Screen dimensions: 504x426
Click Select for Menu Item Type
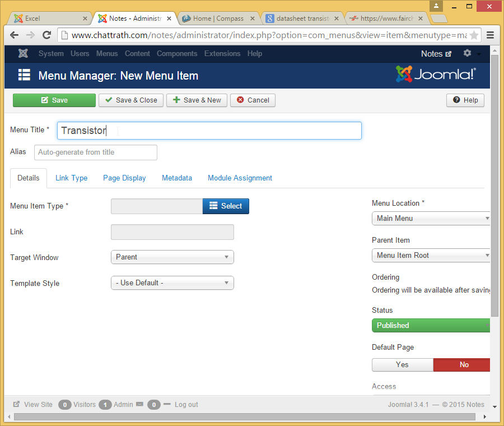(x=226, y=206)
